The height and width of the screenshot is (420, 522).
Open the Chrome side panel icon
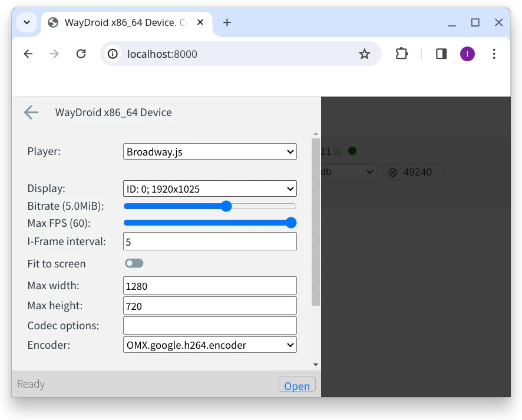[441, 54]
